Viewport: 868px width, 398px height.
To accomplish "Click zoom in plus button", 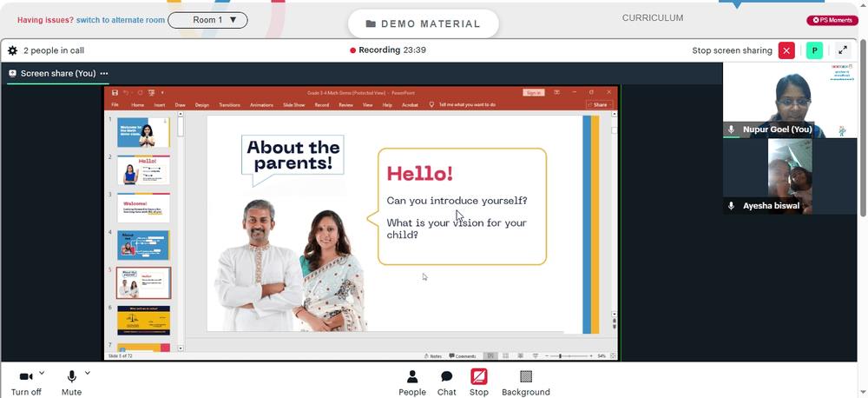I will [591, 356].
